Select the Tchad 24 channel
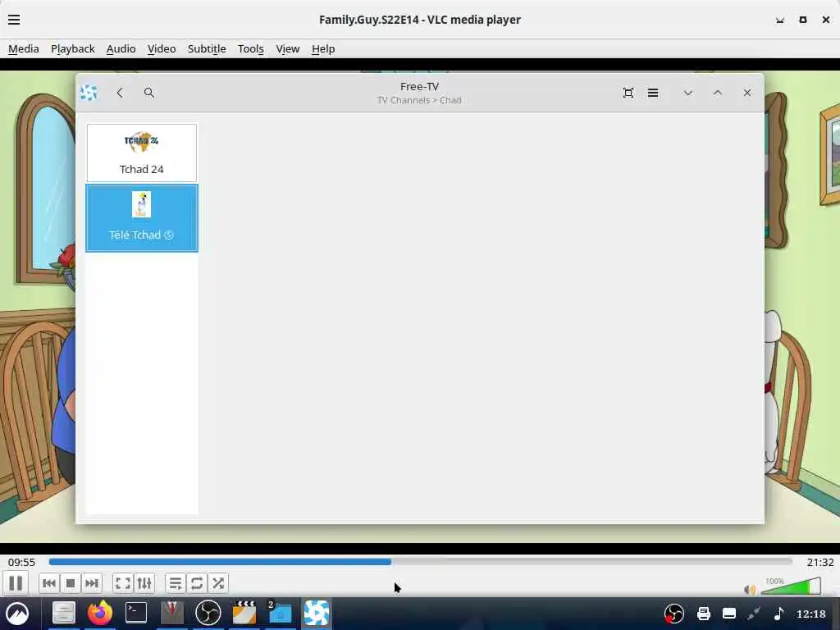The height and width of the screenshot is (630, 840). tap(141, 153)
